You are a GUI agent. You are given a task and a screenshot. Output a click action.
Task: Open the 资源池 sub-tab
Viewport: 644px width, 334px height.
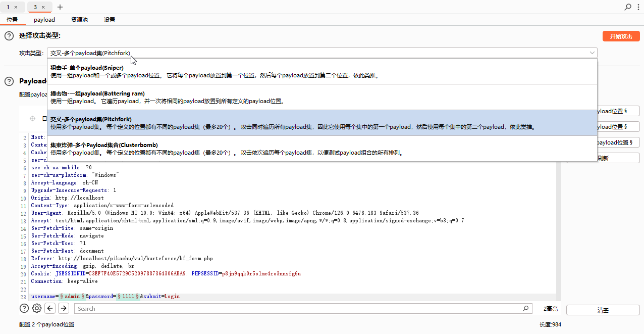(79, 20)
